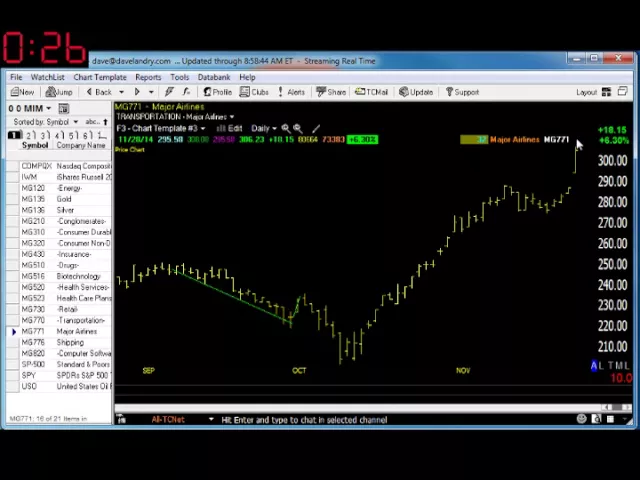The height and width of the screenshot is (480, 640).
Task: Open the Chart Template menu
Action: pos(100,77)
